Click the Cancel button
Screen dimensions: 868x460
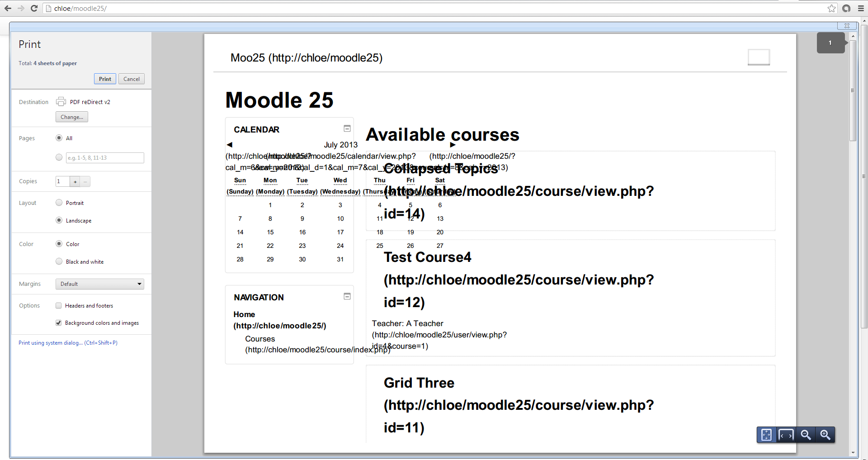click(132, 79)
